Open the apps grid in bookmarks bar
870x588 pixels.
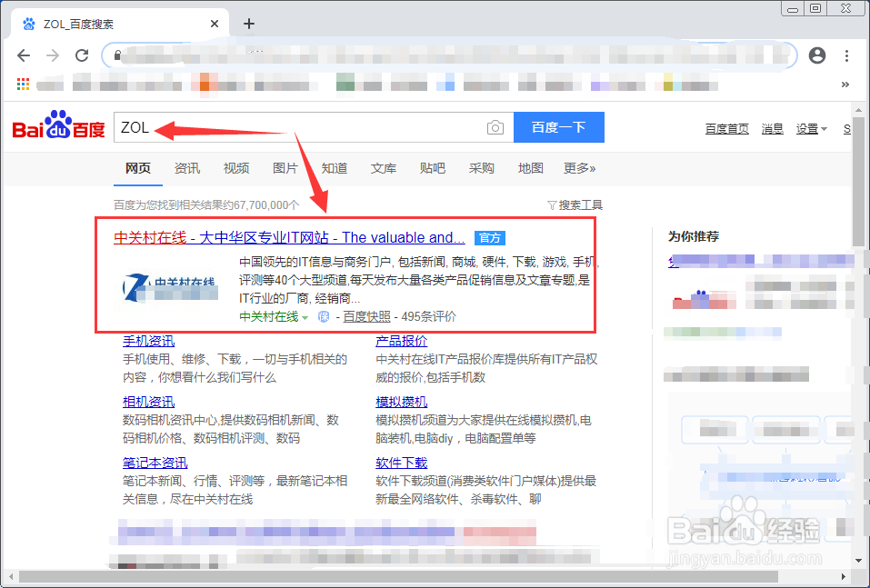point(23,85)
